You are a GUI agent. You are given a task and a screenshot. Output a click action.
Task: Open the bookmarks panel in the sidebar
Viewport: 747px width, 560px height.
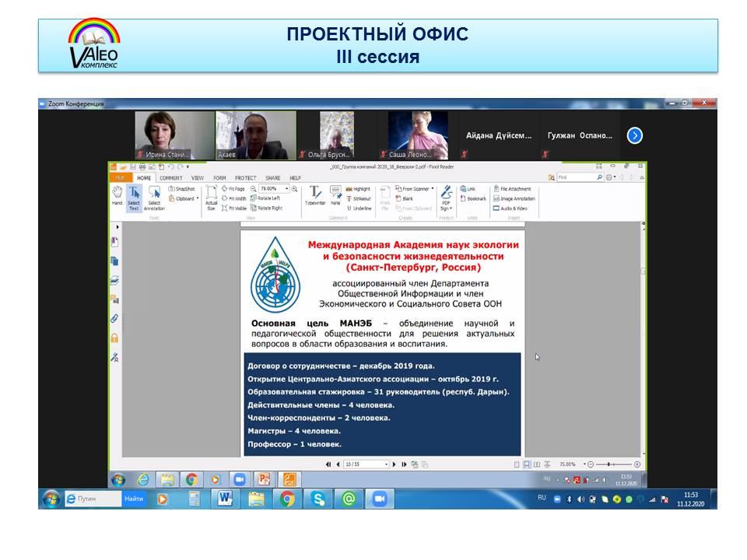[115, 243]
